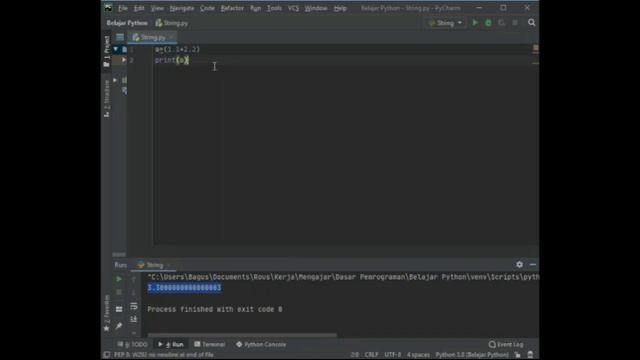Open the Help menu
The width and height of the screenshot is (640, 360).
(340, 8)
